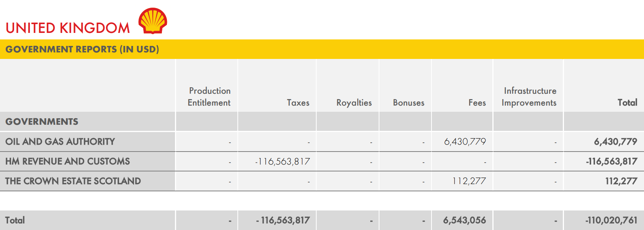
Task: Click Crown Estate Scotland Royalties dash cell
Action: [x=371, y=182]
